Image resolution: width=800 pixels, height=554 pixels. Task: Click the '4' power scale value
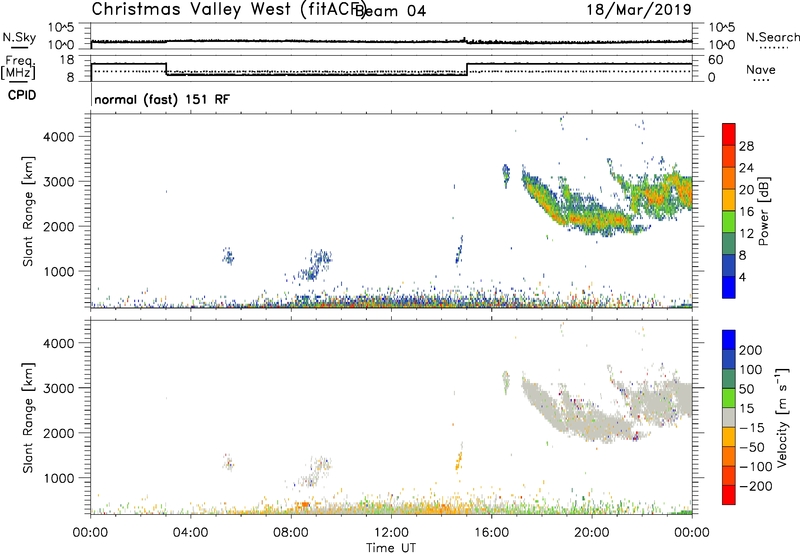pos(743,277)
